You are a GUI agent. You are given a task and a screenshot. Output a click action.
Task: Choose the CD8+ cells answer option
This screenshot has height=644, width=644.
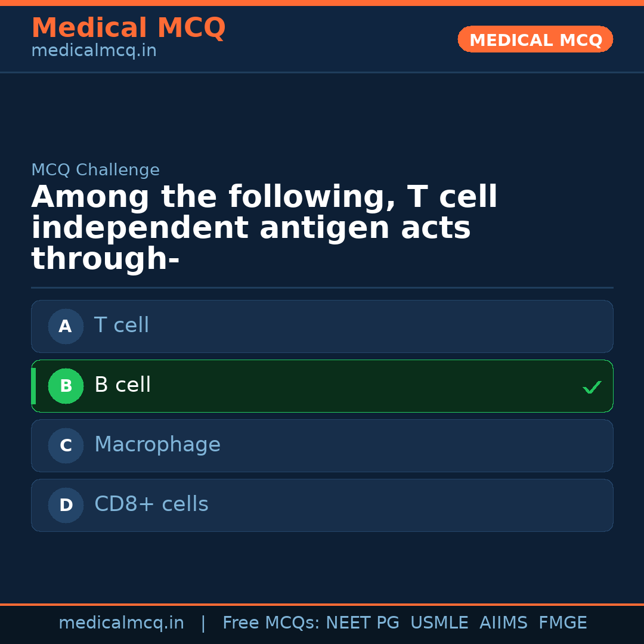click(322, 505)
